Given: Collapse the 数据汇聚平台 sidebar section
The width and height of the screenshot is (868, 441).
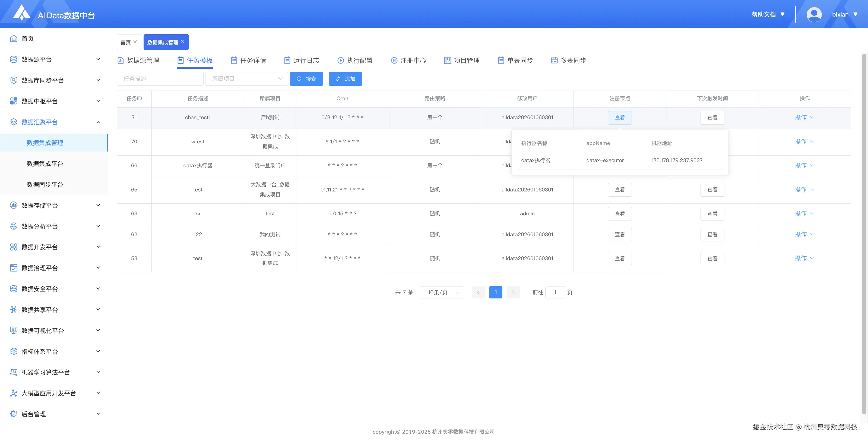Looking at the screenshot, I should coord(98,122).
